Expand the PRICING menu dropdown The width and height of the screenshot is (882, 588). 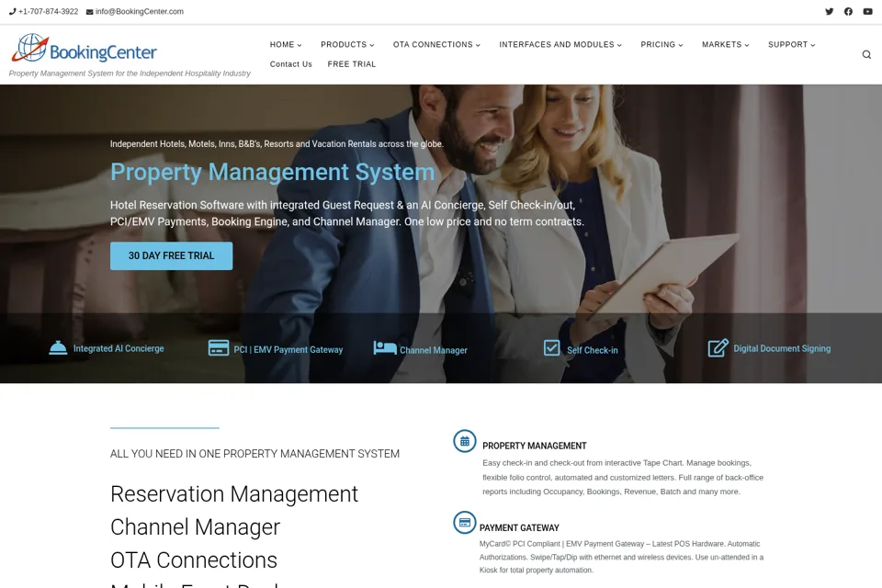662,44
